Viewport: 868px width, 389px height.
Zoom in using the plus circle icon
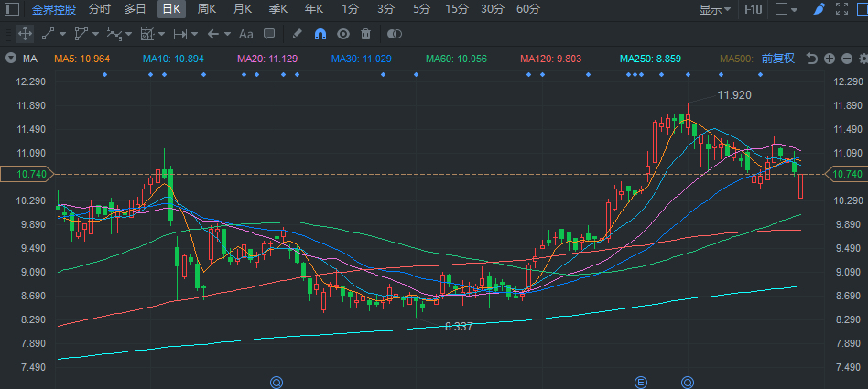pos(830,59)
